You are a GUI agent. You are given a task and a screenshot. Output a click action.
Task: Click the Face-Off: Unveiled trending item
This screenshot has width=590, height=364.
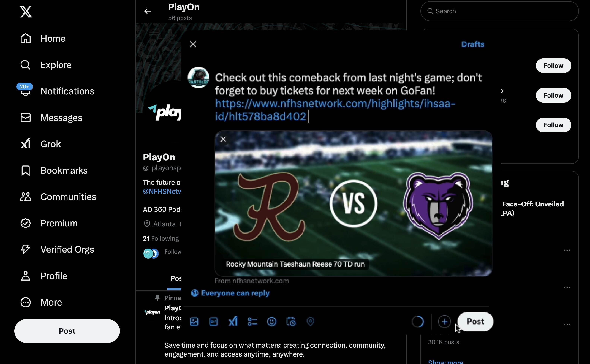tap(533, 208)
